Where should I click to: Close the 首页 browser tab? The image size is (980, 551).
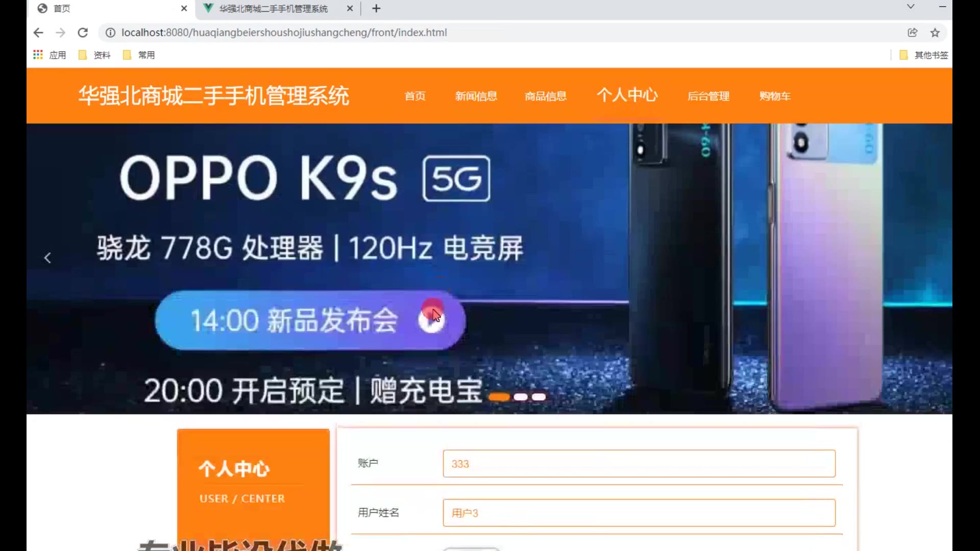184,9
